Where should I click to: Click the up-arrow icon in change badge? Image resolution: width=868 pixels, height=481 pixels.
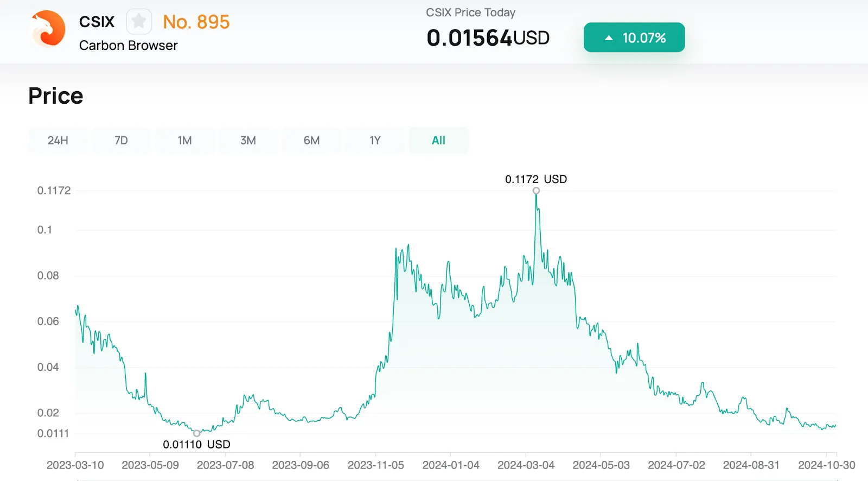click(609, 38)
